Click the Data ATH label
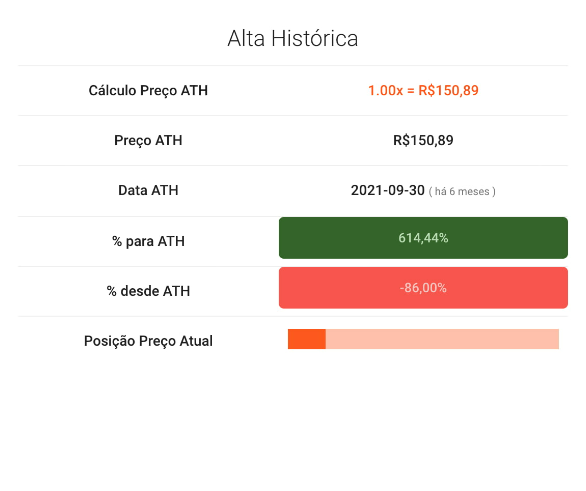Image resolution: width=586 pixels, height=491 pixels. click(x=148, y=191)
